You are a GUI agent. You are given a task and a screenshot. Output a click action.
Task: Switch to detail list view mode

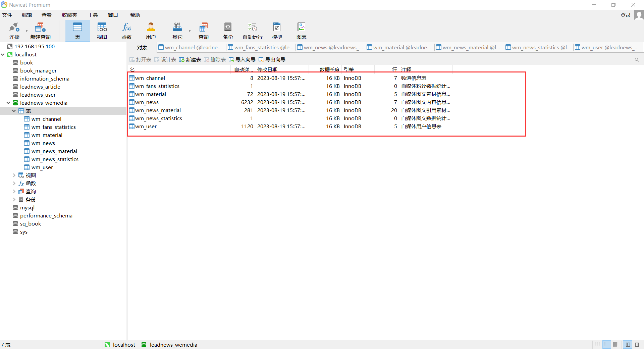point(606,345)
